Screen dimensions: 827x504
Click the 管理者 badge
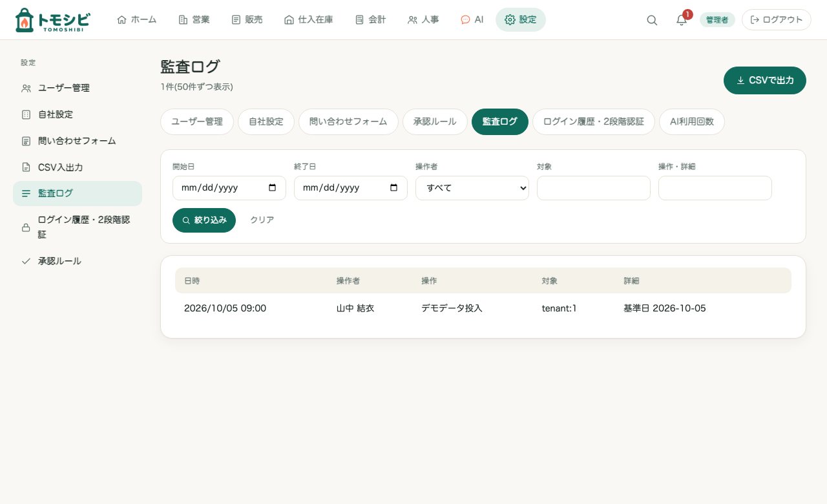(x=717, y=20)
